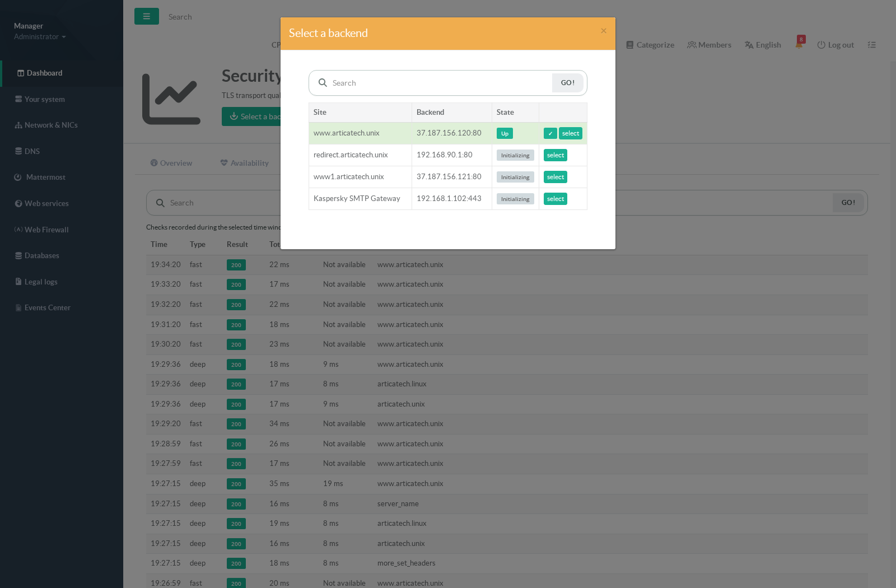
Task: Click Initializing badge for Kaspersky SMTP Gateway
Action: (x=515, y=199)
